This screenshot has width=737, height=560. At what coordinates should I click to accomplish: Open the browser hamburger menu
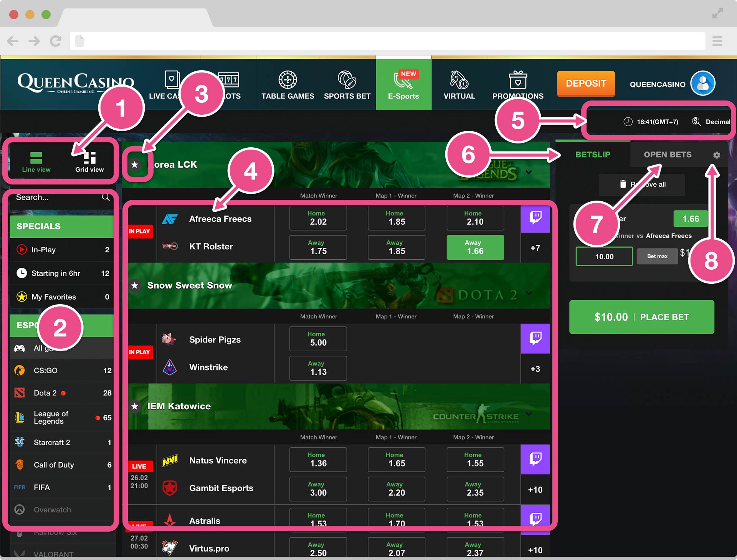717,41
